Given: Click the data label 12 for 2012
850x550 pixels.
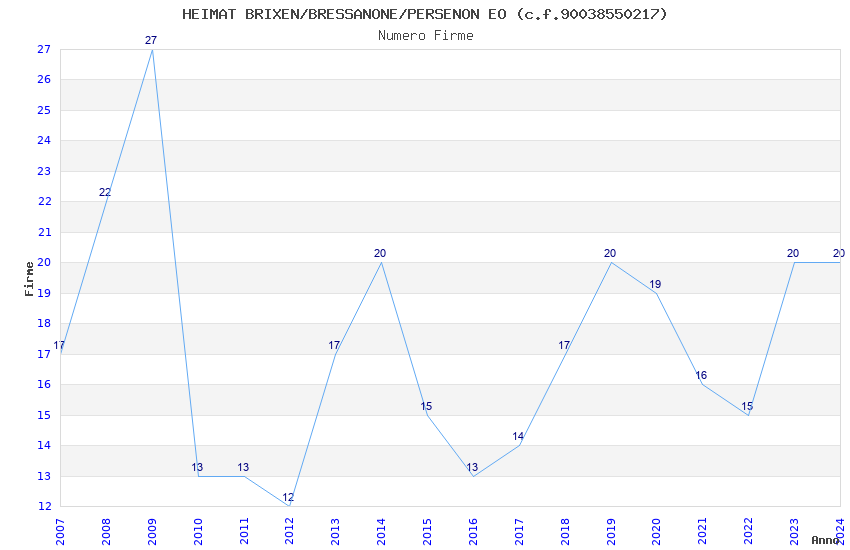Looking at the screenshot, I should [288, 497].
